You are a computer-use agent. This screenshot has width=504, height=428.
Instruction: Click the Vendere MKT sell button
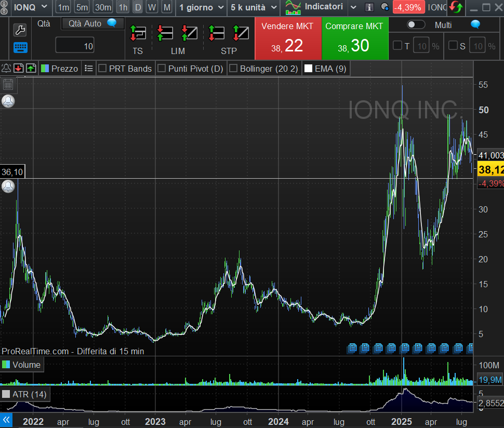click(287, 38)
